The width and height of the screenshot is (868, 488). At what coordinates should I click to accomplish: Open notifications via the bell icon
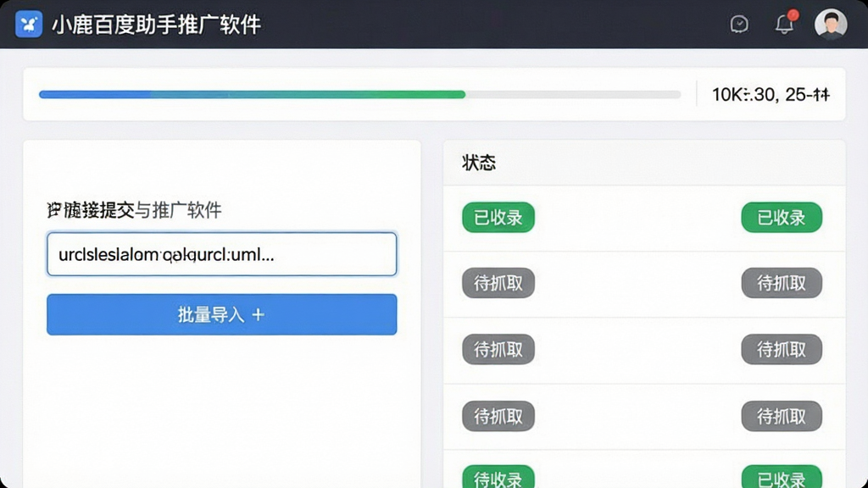tap(784, 24)
